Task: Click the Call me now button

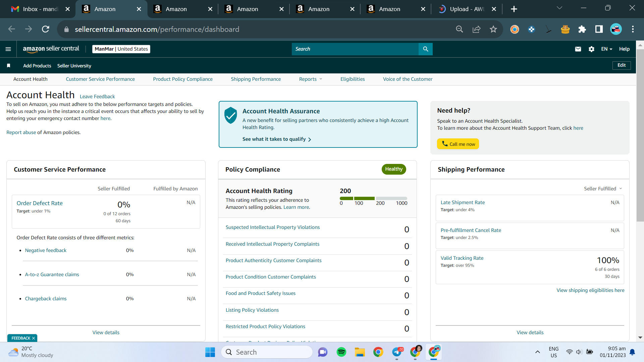Action: (458, 144)
